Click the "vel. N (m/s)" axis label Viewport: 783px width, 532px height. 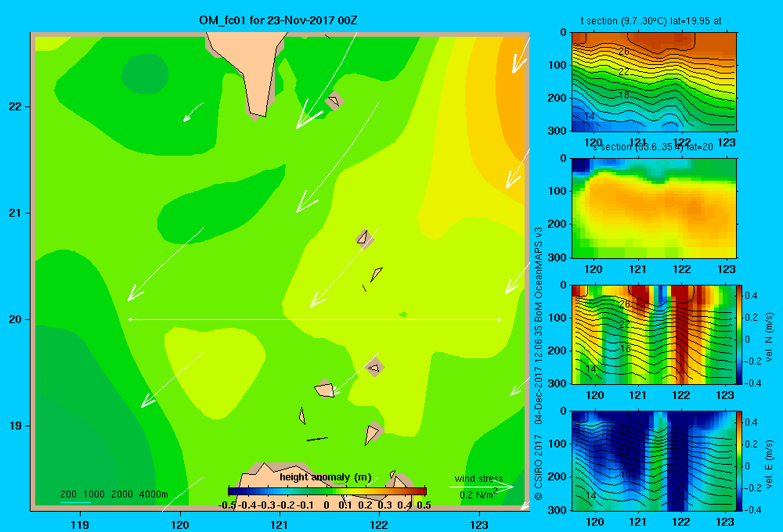[x=770, y=337]
